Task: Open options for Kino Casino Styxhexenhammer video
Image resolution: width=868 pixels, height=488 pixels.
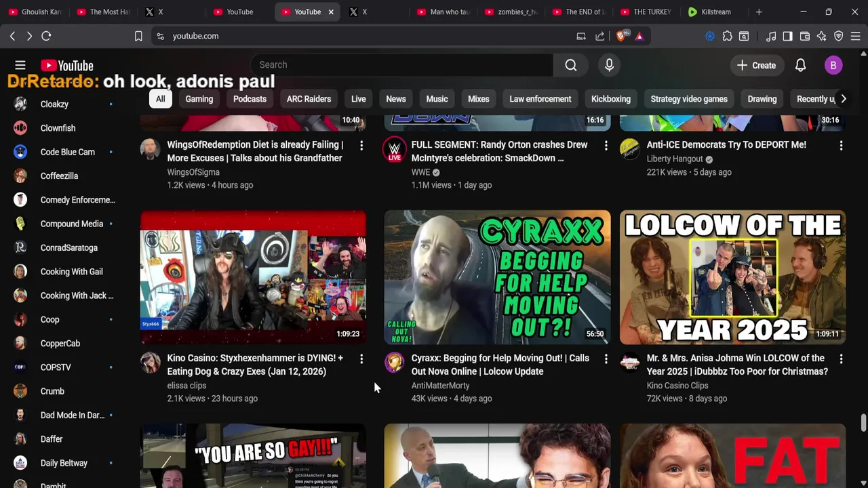Action: coord(361,359)
